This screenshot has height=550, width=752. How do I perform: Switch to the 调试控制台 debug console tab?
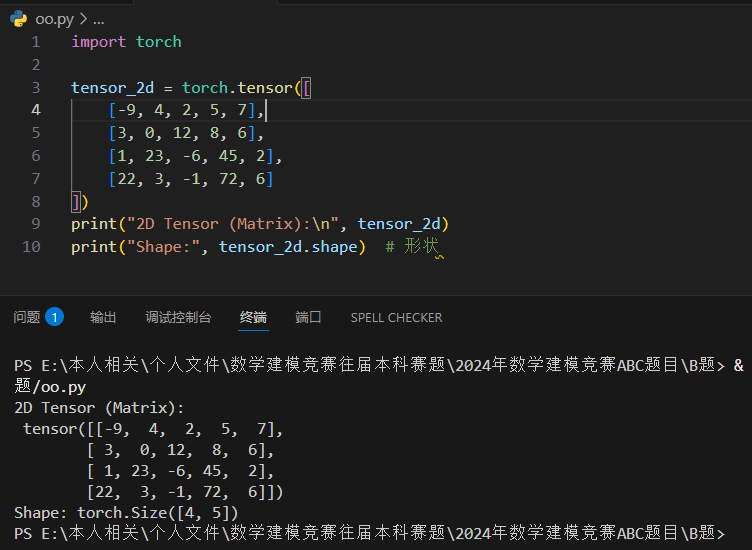pyautogui.click(x=178, y=317)
